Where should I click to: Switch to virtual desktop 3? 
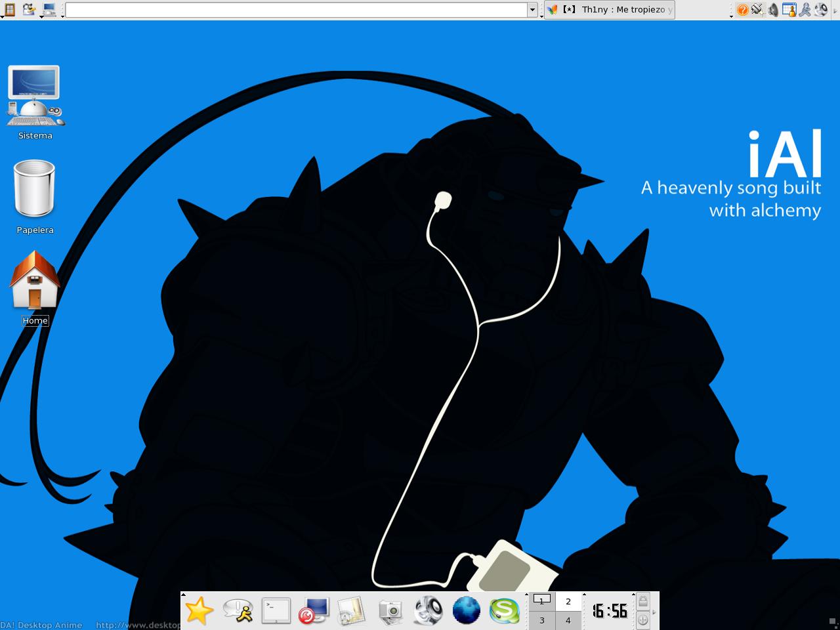tap(542, 620)
